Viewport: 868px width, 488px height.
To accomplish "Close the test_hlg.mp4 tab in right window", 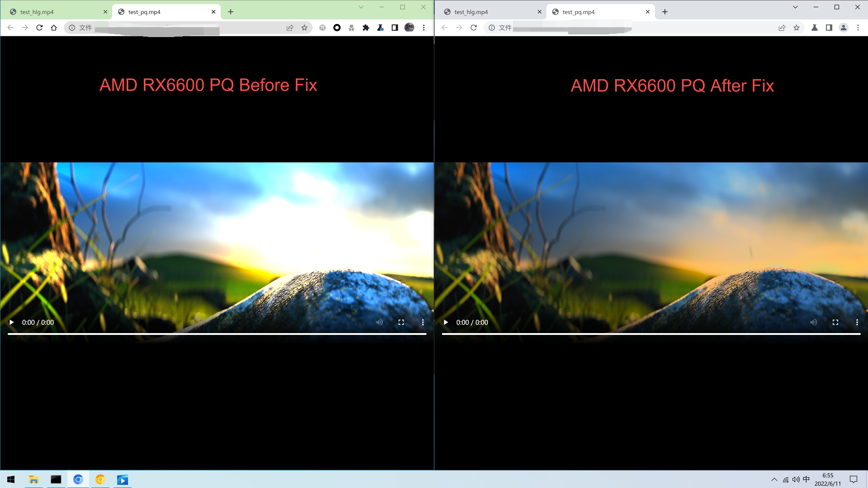I will coord(539,12).
